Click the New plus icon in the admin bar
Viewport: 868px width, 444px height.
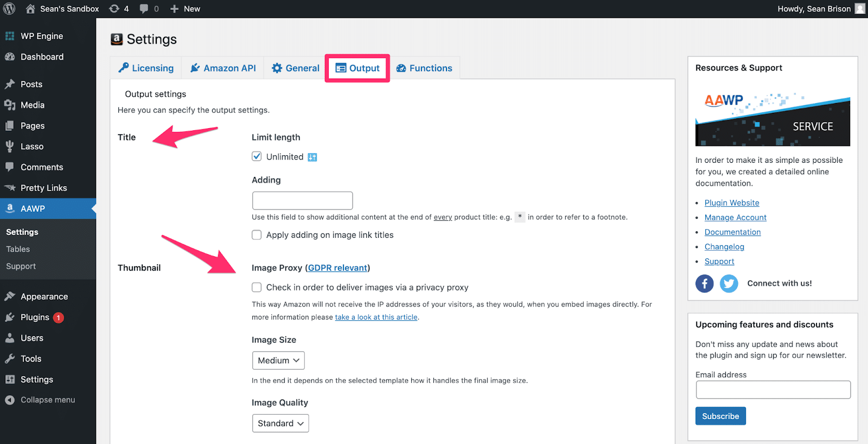pos(174,9)
